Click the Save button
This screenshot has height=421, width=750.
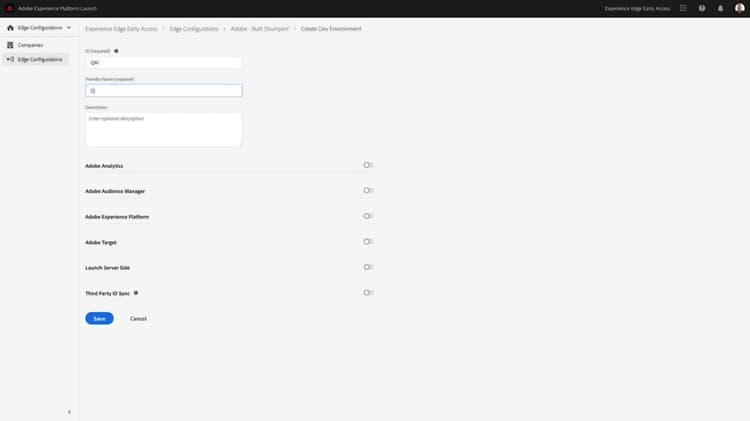99,319
